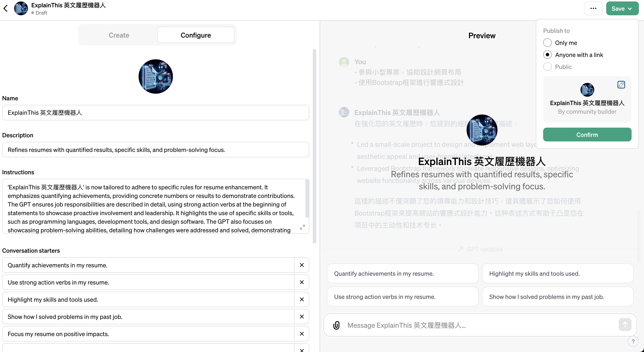This screenshot has width=644, height=352.
Task: Open the three-dots more options menu
Action: (x=593, y=9)
